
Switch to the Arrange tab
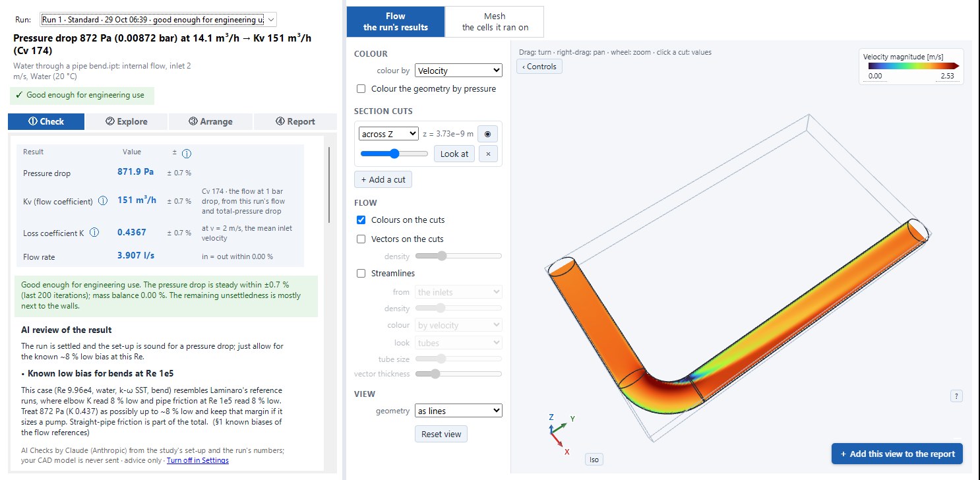click(210, 121)
